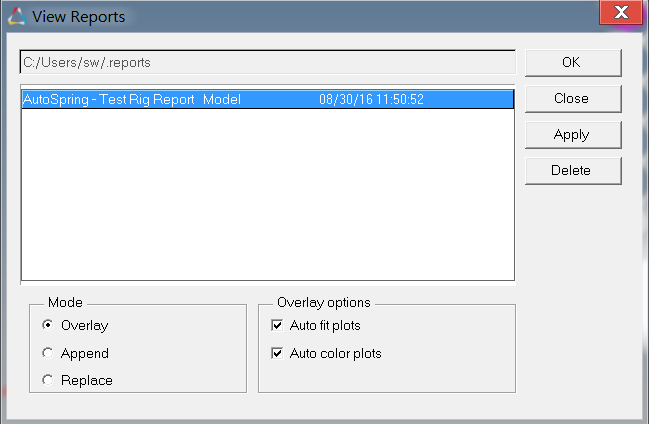This screenshot has width=650, height=424.
Task: Toggle the Auto fit plots checkbox
Action: click(277, 325)
